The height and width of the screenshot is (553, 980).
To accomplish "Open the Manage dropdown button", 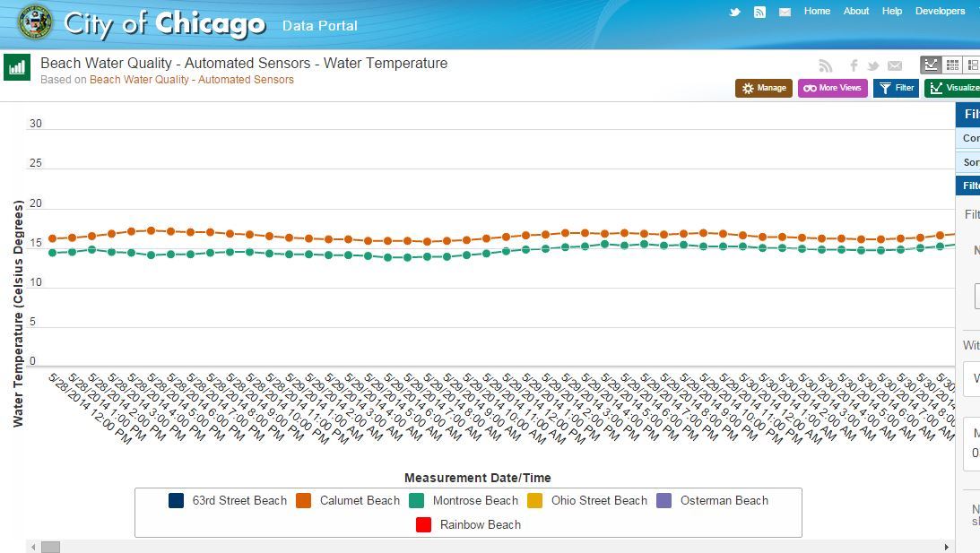I will click(764, 88).
